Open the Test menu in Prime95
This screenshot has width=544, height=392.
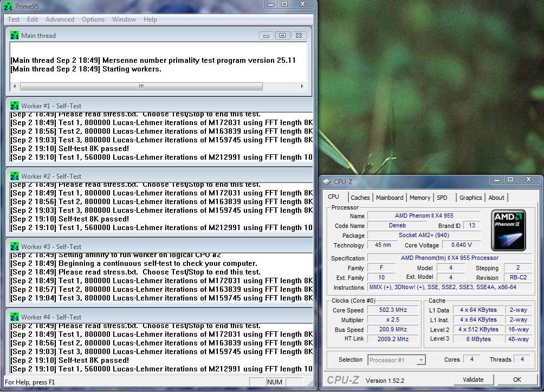[14, 19]
